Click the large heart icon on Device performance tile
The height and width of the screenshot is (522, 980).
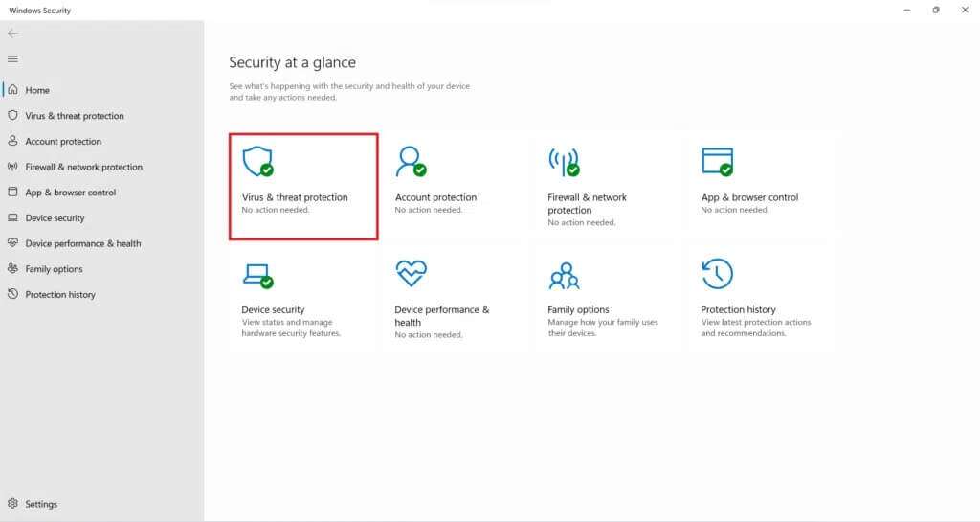[412, 273]
